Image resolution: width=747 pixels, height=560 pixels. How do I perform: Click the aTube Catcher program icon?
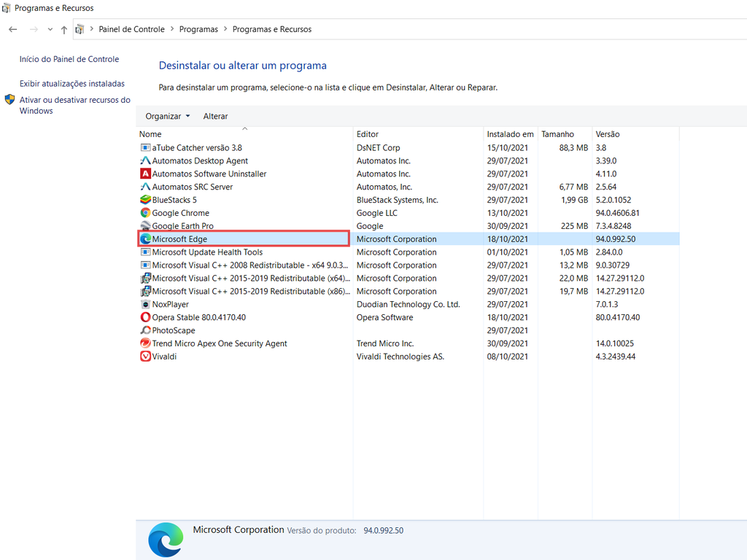145,147
